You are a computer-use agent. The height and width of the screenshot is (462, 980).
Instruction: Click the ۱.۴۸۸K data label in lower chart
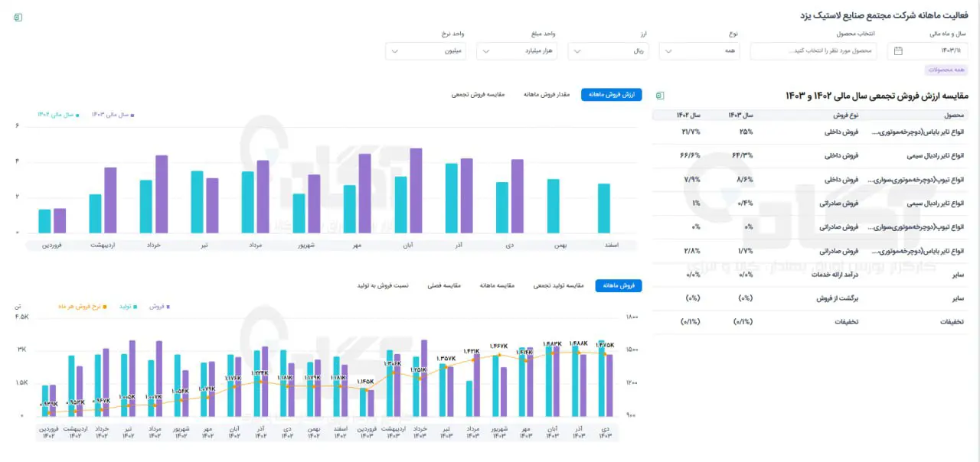[x=579, y=344]
